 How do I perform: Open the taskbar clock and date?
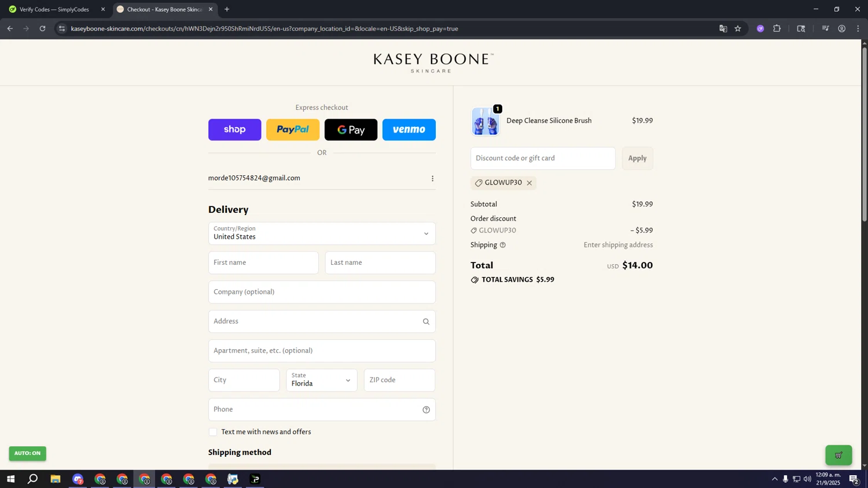tap(828, 479)
